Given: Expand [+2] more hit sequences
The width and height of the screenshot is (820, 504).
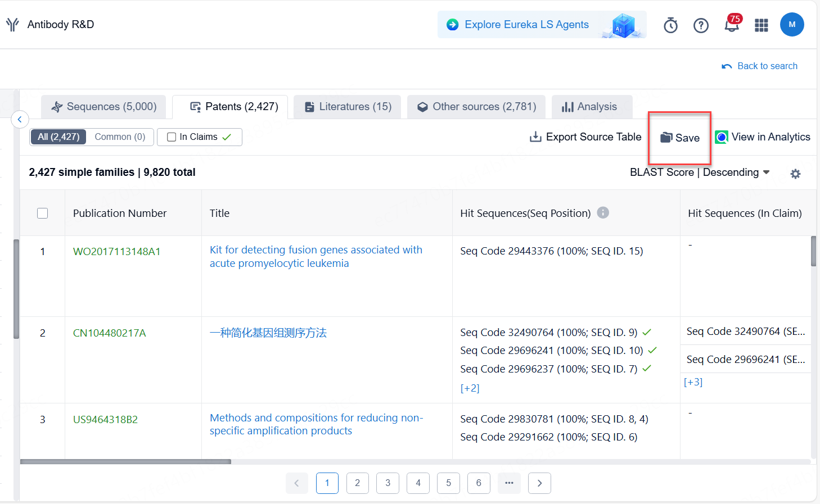Looking at the screenshot, I should click(470, 388).
